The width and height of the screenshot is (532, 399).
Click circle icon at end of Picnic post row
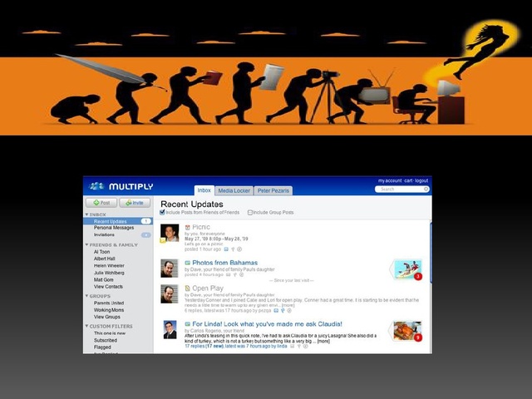(239, 249)
